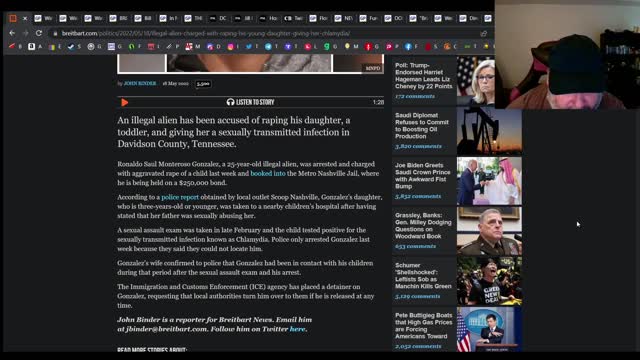The height and width of the screenshot is (360, 640).
Task: Open the first red bookmark labeled B
Action: [x=12, y=47]
